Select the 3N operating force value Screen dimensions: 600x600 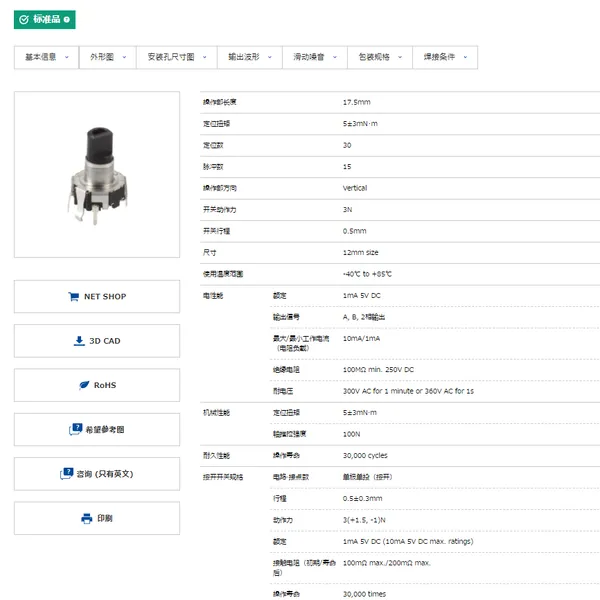[x=347, y=210]
